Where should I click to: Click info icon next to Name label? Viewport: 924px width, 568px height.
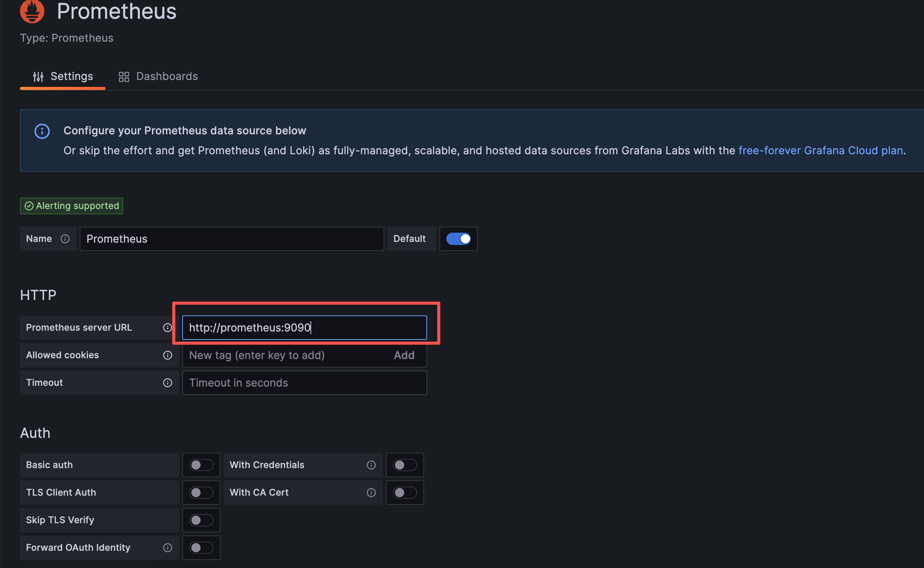(x=65, y=239)
